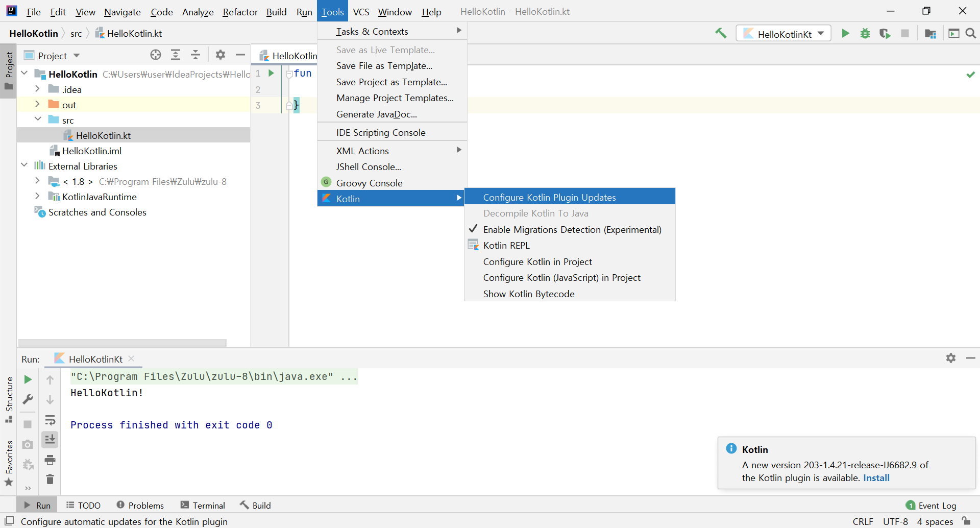
Task: Collapse all in Project panel
Action: point(195,55)
